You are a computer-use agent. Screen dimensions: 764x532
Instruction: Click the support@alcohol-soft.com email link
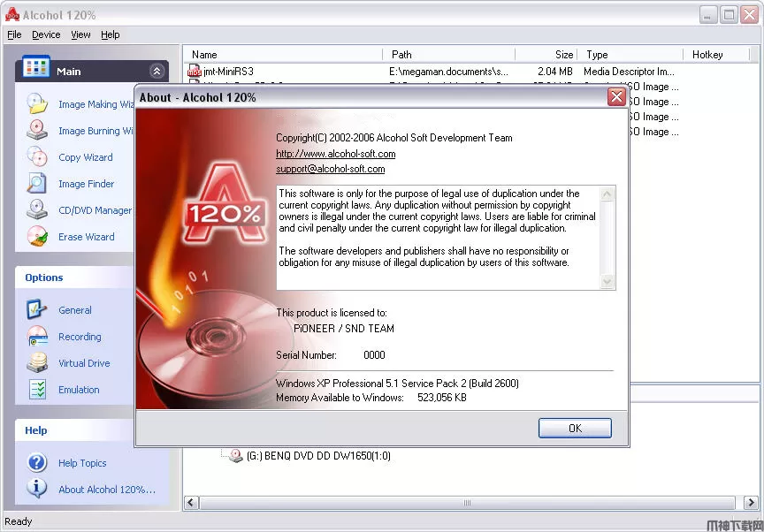tap(331, 169)
